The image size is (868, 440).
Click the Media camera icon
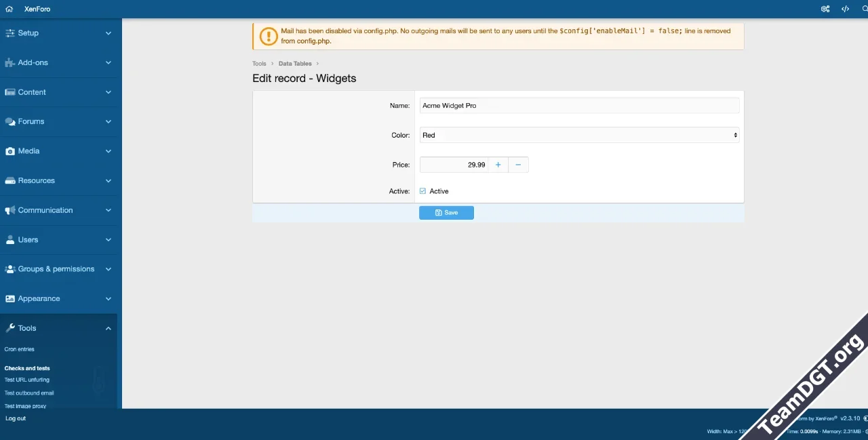9,151
